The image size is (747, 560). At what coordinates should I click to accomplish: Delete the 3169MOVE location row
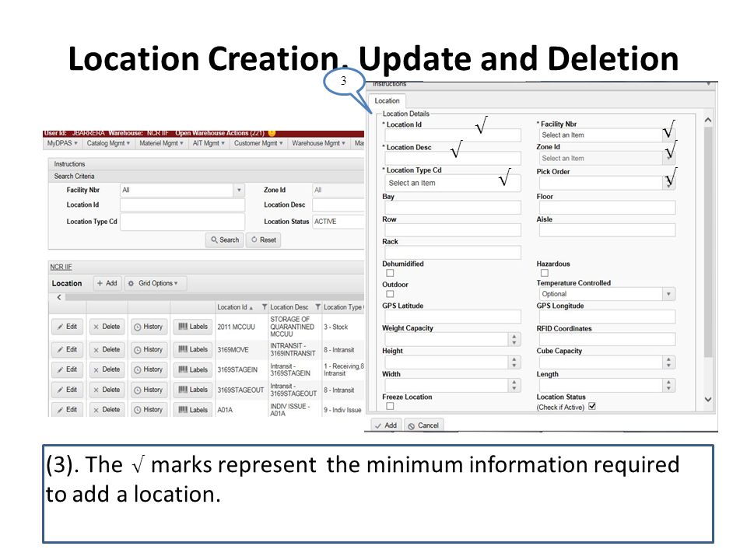point(107,349)
